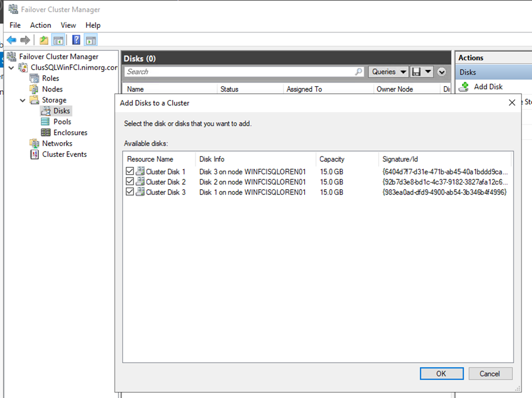Image resolution: width=532 pixels, height=398 pixels.
Task: Select the ClusSQLWinFCI.nimorg.com cluster node
Action: 74,68
